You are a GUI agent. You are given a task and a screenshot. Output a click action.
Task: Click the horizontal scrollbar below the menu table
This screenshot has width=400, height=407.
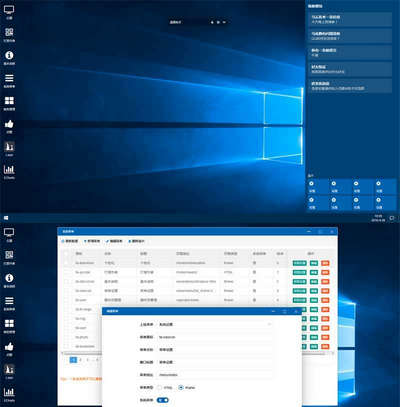[x=197, y=353]
